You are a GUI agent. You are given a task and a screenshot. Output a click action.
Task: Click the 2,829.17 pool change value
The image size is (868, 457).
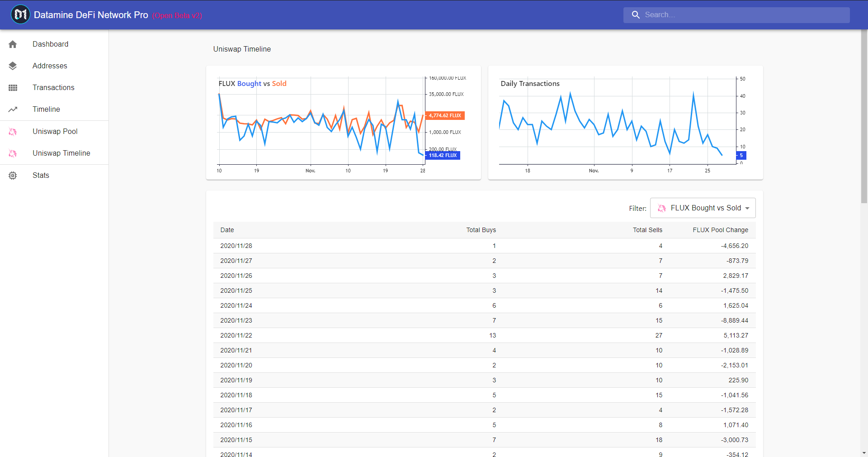[x=736, y=276]
